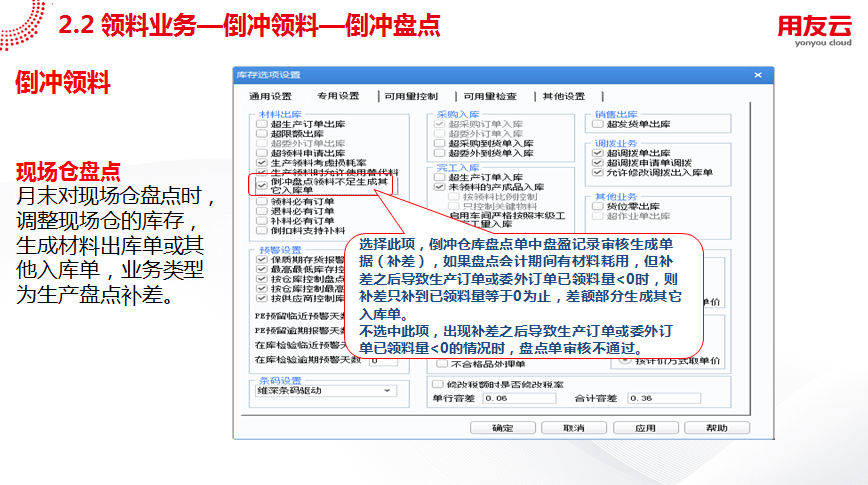Toggle 超调拨申请单调拨 checkbox
Viewport: 868px width, 485px height.
pos(597,163)
